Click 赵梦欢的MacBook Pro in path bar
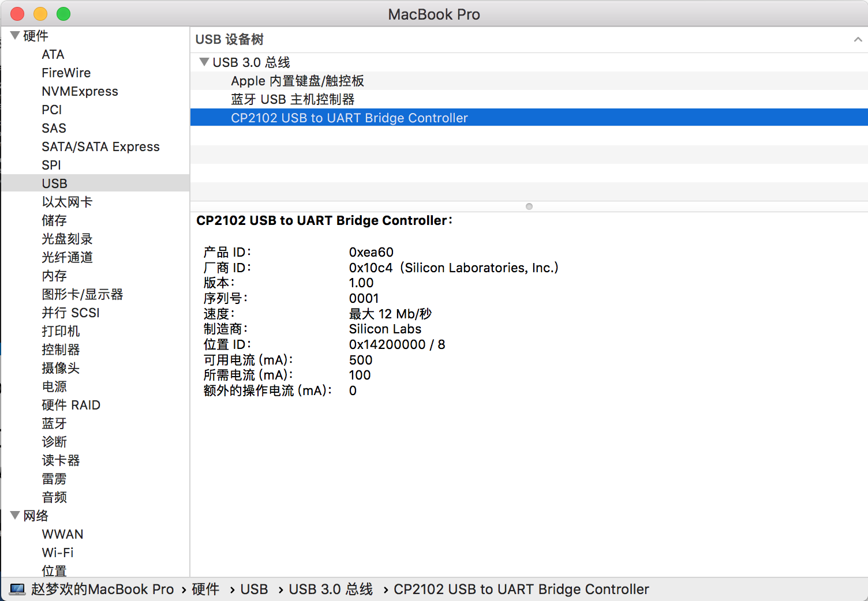Screen dimensions: 868x601 point(102,589)
